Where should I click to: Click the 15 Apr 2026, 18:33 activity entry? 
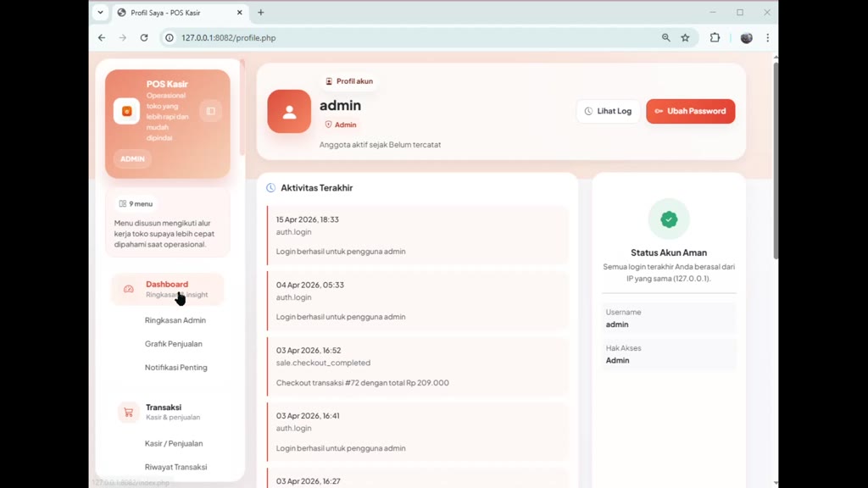click(x=417, y=236)
